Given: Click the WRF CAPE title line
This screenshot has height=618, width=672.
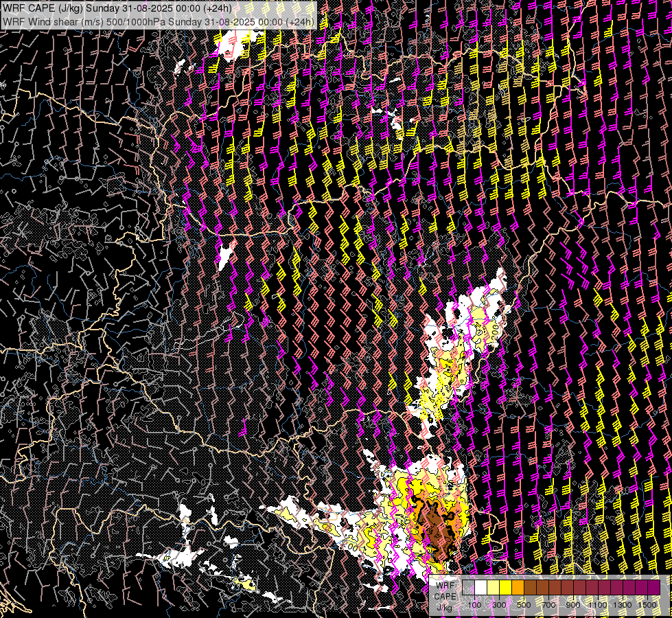Looking at the screenshot, I should pos(117,8).
